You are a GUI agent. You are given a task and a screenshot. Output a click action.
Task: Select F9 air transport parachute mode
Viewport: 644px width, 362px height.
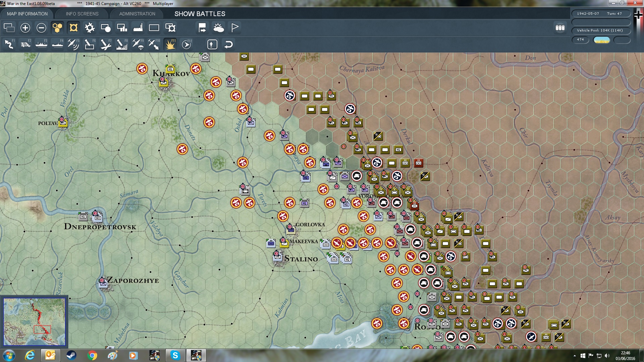click(x=138, y=44)
